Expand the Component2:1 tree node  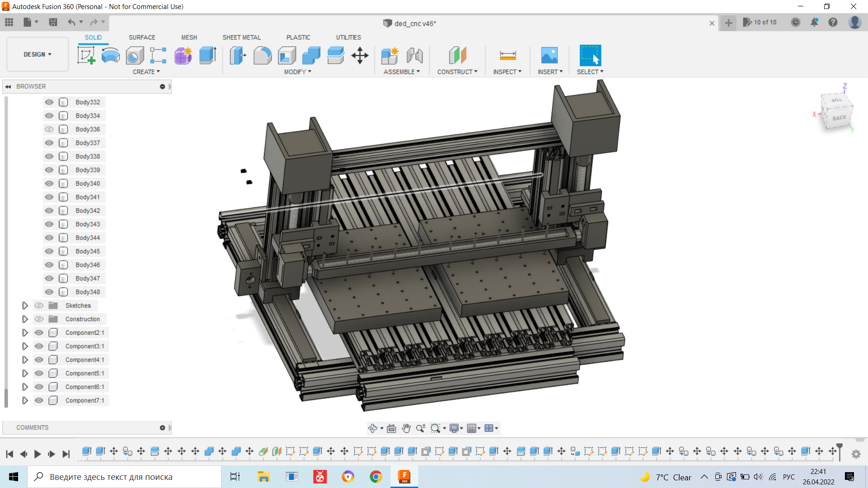point(25,333)
